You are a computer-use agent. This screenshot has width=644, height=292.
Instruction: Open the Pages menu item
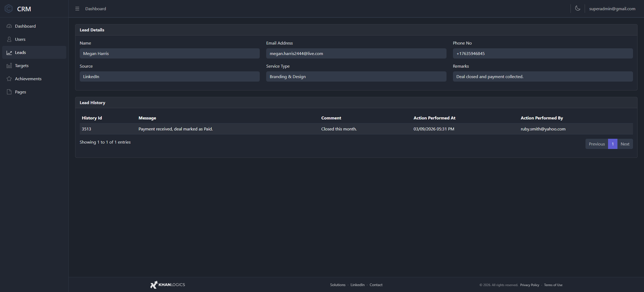point(34,92)
